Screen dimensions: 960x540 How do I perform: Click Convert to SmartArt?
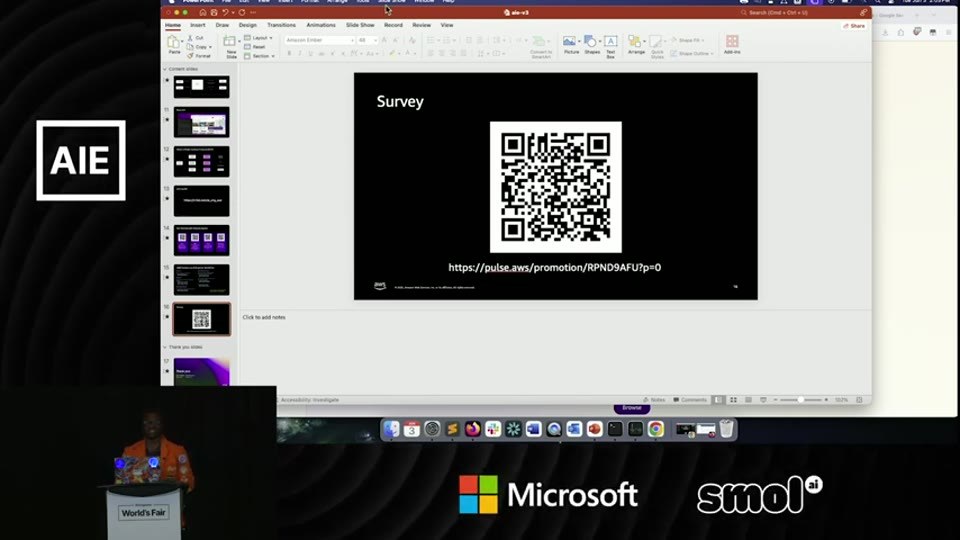(541, 46)
